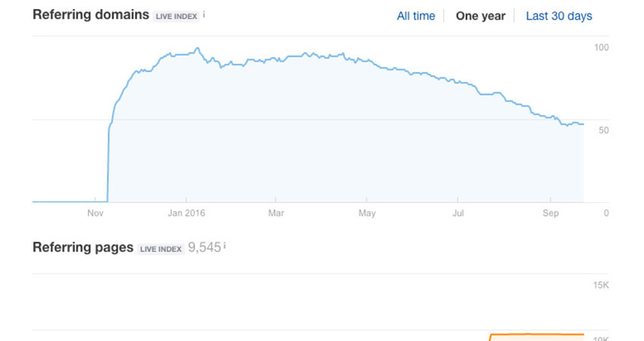Viewport: 644px width, 341px height.
Task: Click the Referring domains heading
Action: tap(91, 15)
